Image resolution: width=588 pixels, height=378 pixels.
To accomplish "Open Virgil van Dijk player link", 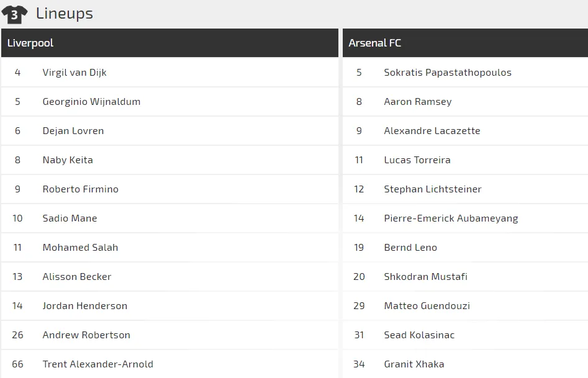I will pyautogui.click(x=75, y=73).
